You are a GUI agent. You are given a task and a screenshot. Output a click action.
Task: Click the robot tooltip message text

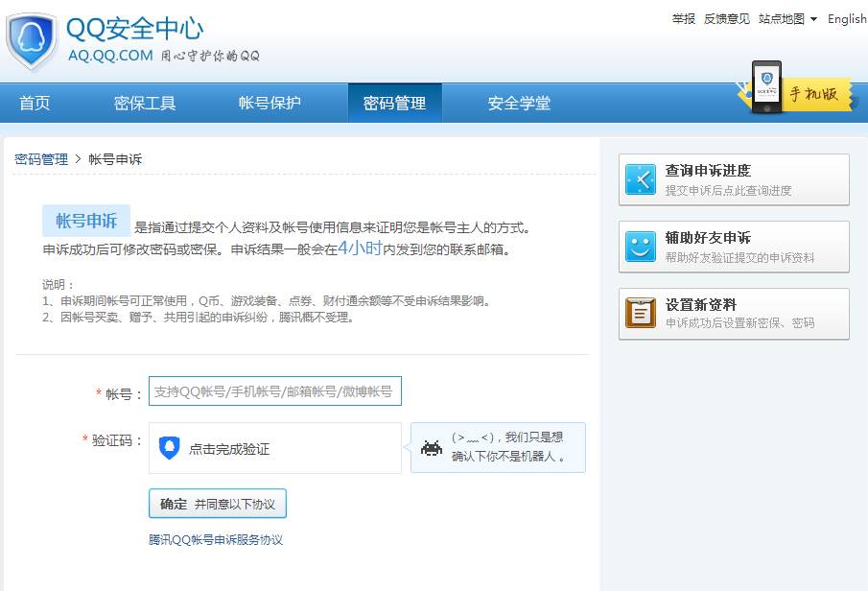point(508,447)
